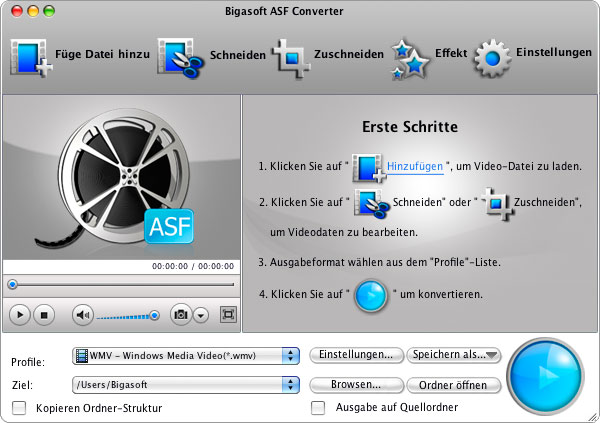Image resolution: width=600 pixels, height=423 pixels.
Task: Click the Effekt toolbar label
Action: click(x=451, y=53)
